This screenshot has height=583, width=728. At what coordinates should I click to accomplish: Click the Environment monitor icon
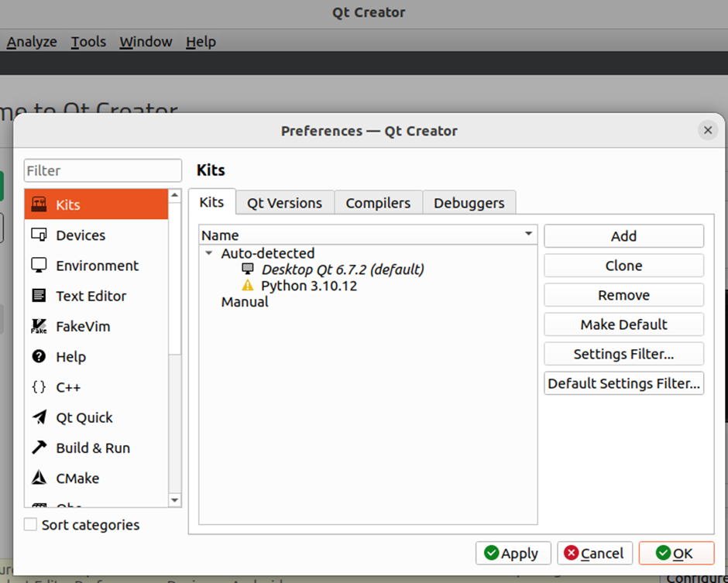click(39, 265)
